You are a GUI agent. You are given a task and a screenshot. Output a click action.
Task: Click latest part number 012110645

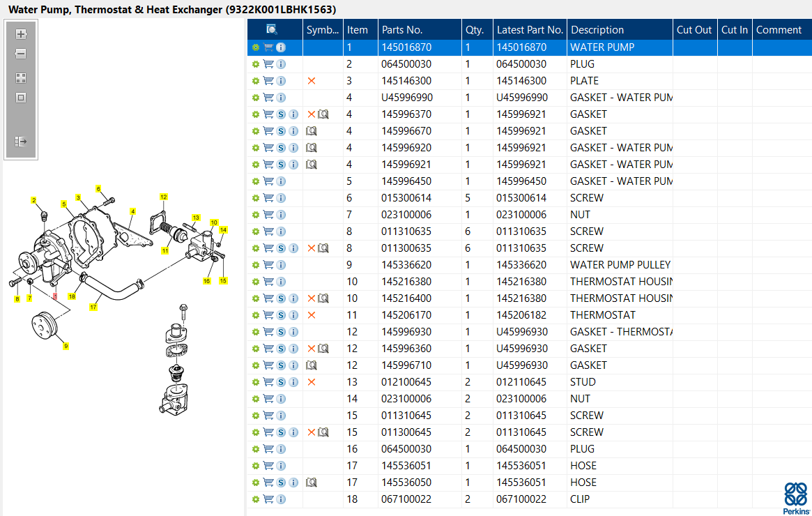[x=521, y=382]
